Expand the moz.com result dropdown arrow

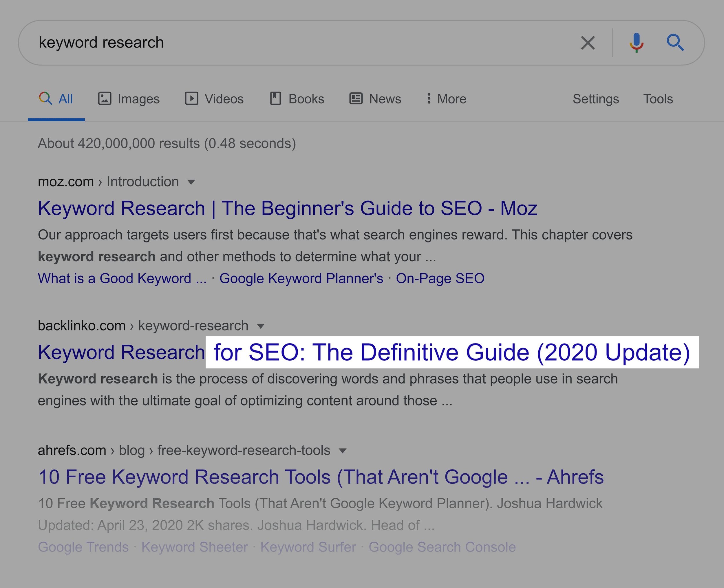point(191,182)
